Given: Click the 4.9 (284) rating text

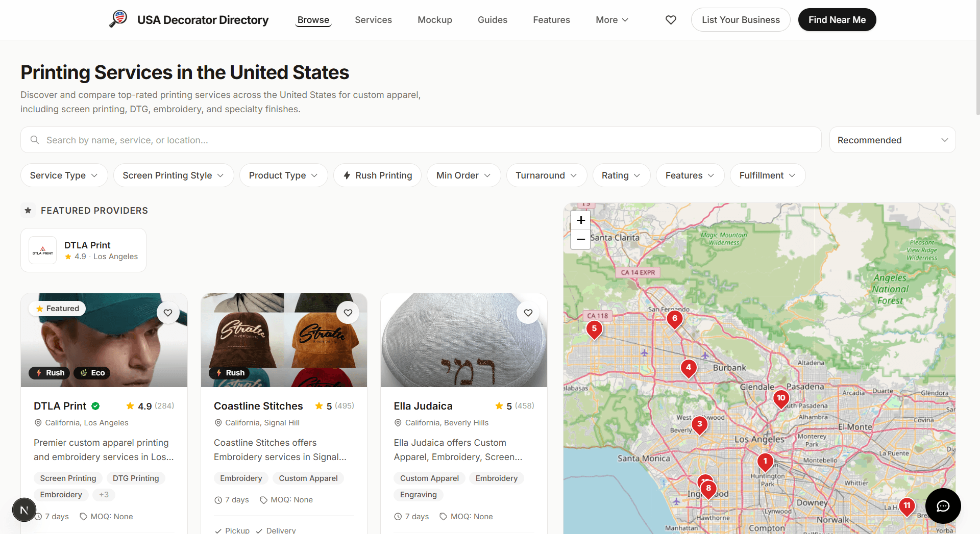Looking at the screenshot, I should pos(150,406).
